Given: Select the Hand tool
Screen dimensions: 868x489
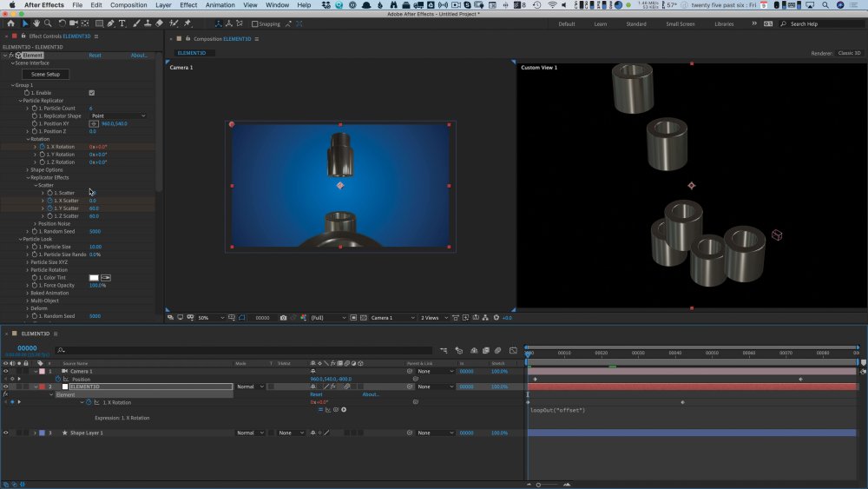Looking at the screenshot, I should [x=36, y=23].
